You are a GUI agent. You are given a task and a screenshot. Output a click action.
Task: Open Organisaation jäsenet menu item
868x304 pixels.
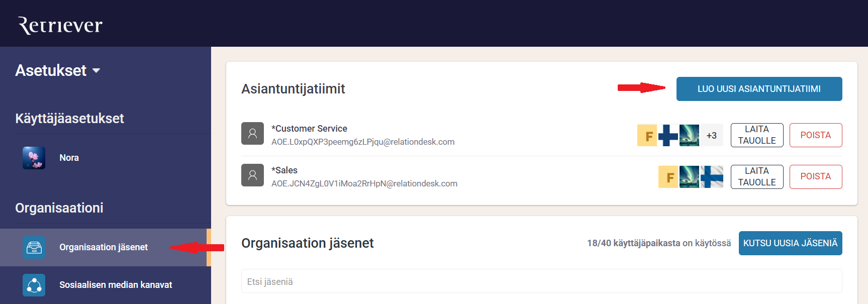104,247
